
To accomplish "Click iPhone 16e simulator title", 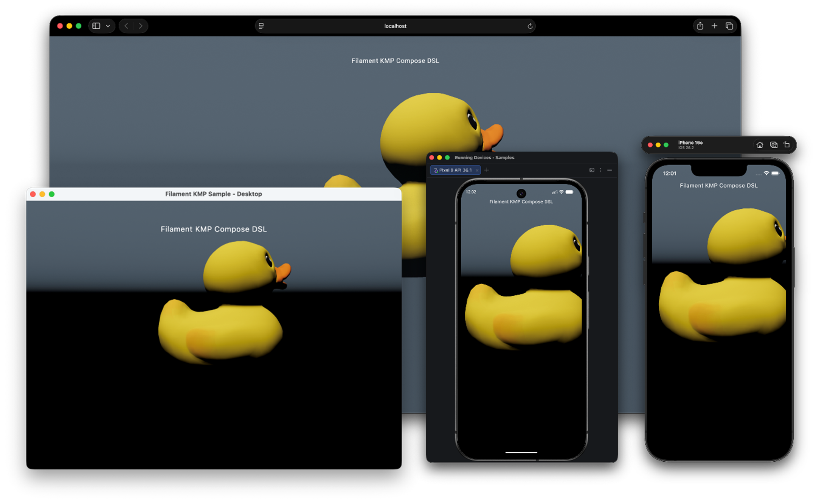I will 690,143.
